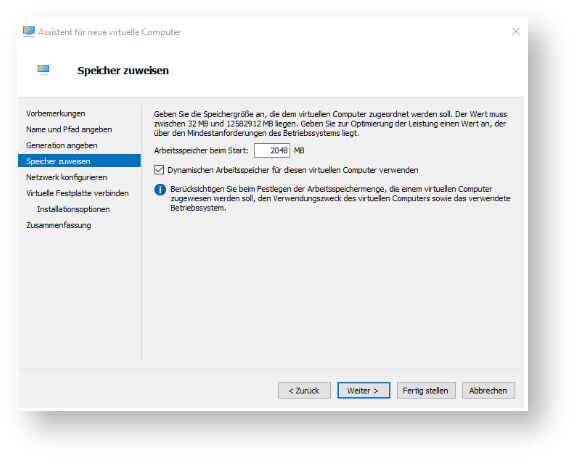
Task: Click the Weiter button
Action: (x=364, y=391)
